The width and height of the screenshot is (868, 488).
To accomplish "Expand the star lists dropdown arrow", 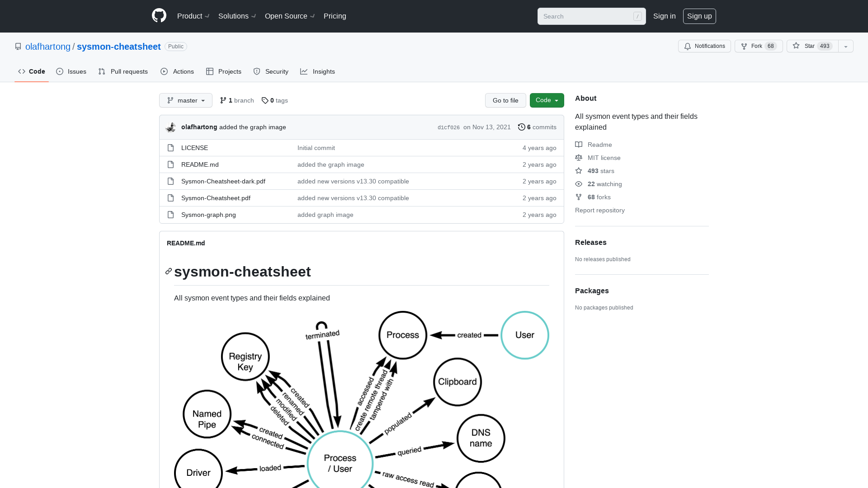I will tap(846, 46).
